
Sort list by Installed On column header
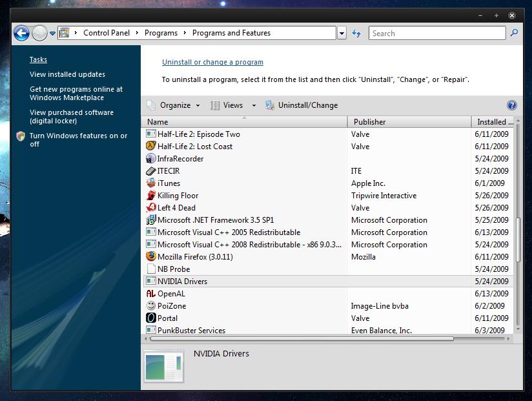point(493,122)
